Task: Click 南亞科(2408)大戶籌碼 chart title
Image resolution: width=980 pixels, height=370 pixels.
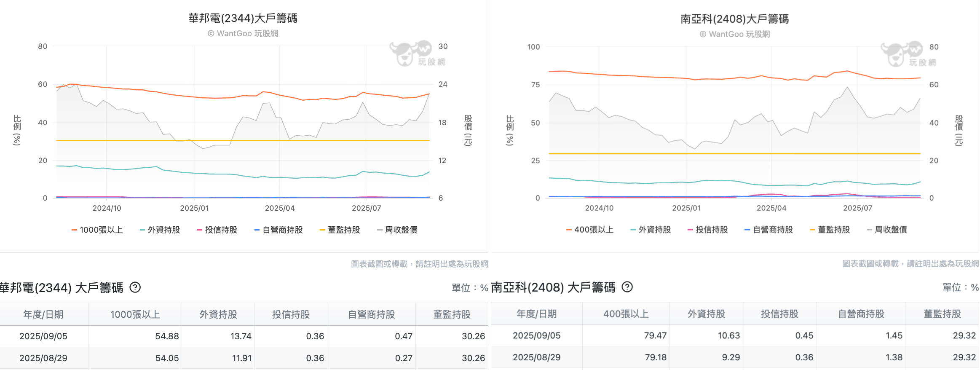Action: point(735,19)
